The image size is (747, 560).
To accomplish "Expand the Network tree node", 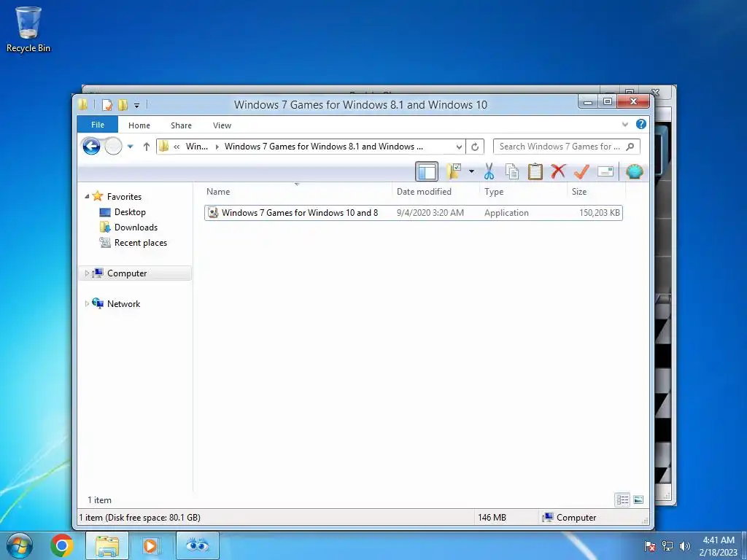I will (87, 304).
